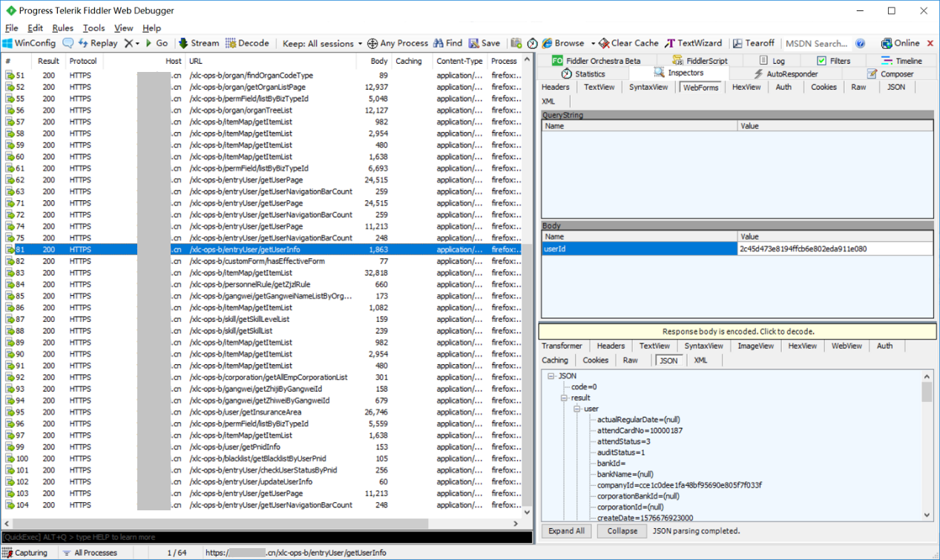
Task: Select the response ImageView tab
Action: 756,346
